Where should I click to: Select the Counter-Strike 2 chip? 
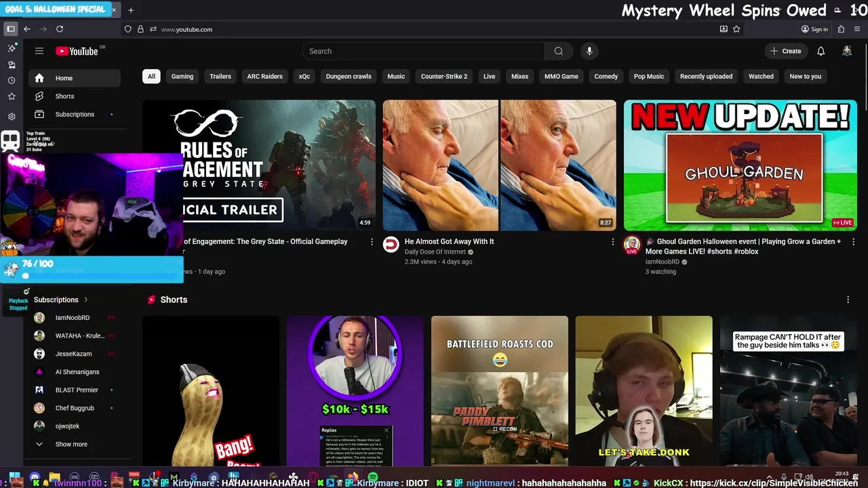pos(444,77)
